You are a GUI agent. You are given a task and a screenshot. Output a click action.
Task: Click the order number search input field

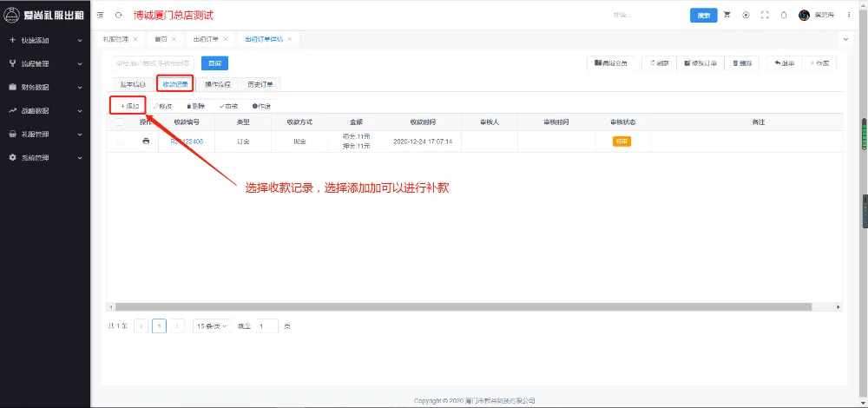[153, 63]
